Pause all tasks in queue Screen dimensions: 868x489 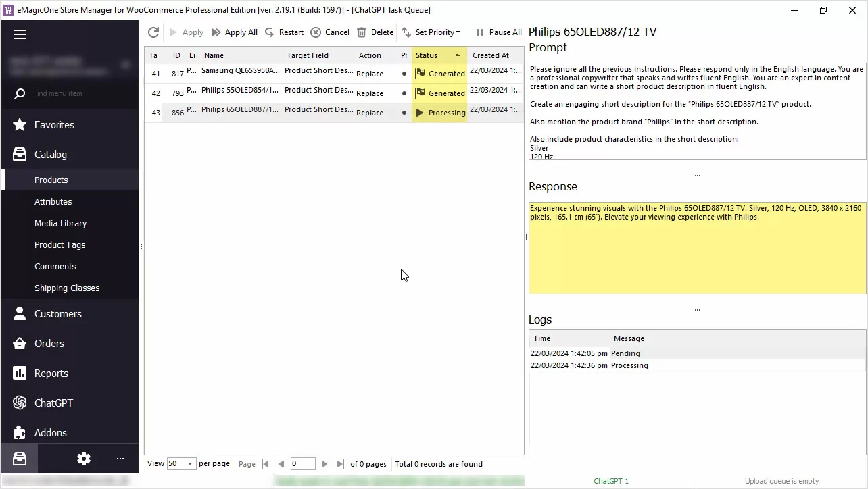(x=499, y=32)
